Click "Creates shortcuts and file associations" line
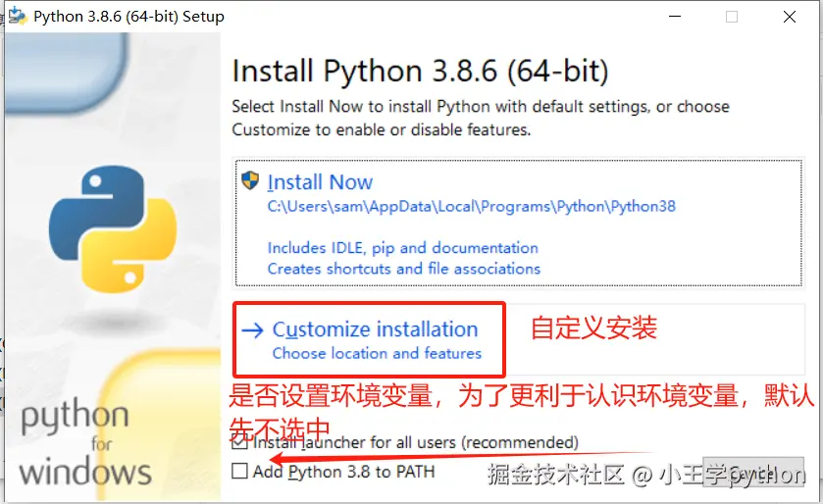This screenshot has height=504, width=823. click(x=403, y=269)
